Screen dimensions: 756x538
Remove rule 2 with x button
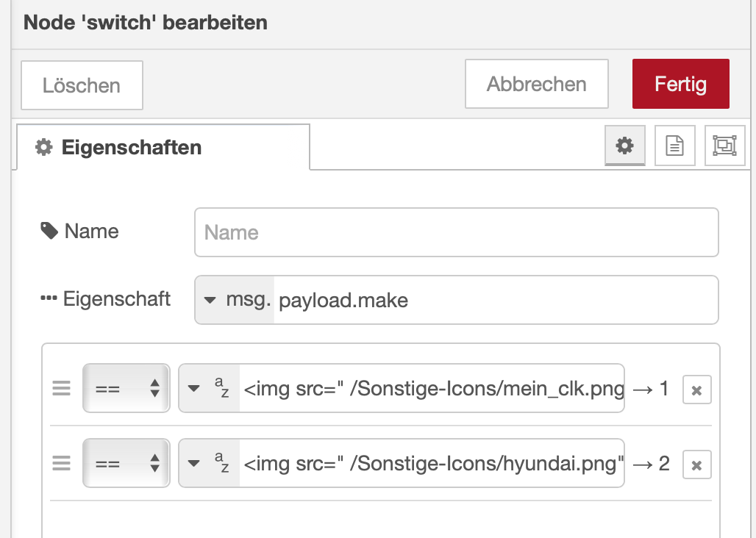pos(696,465)
